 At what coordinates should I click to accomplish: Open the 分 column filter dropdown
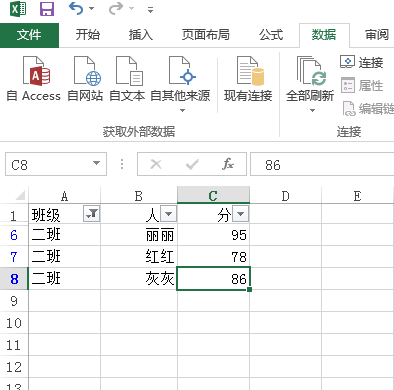241,214
